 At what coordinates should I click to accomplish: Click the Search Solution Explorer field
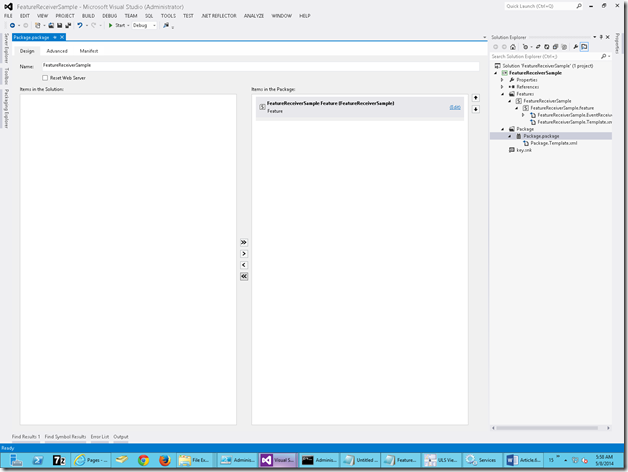click(x=545, y=56)
